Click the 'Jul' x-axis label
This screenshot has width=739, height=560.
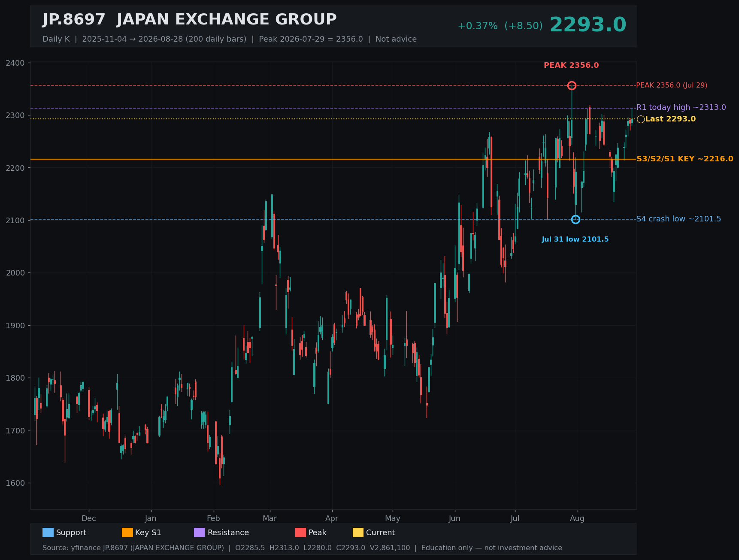[515, 518]
